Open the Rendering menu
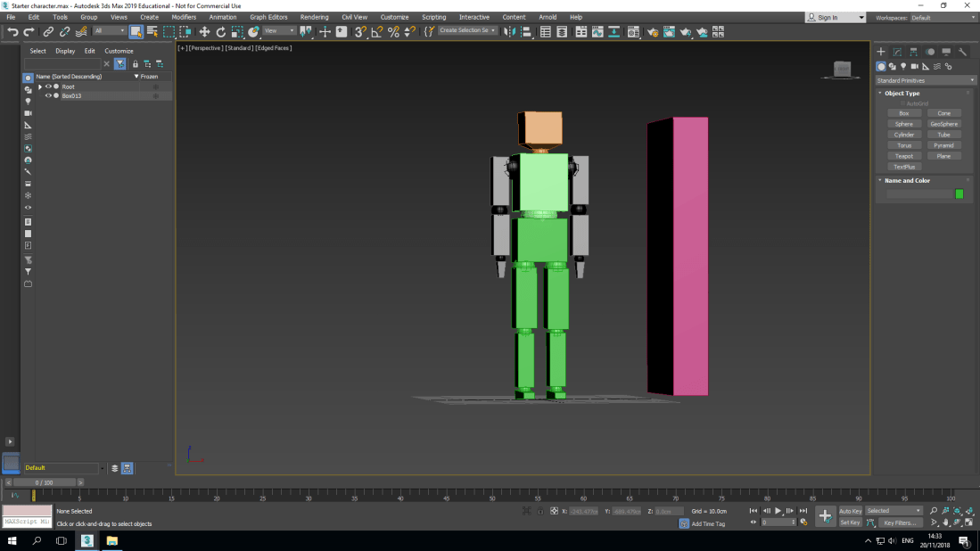Image resolution: width=980 pixels, height=551 pixels. click(314, 16)
